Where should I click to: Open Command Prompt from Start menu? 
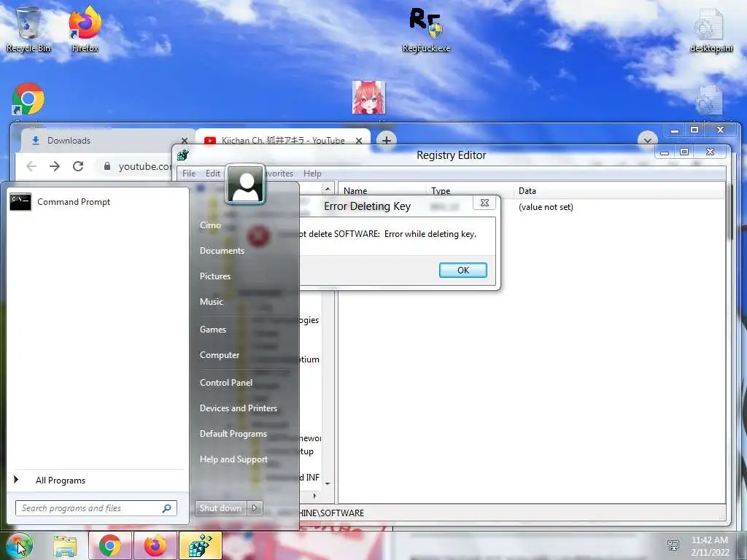point(97,202)
